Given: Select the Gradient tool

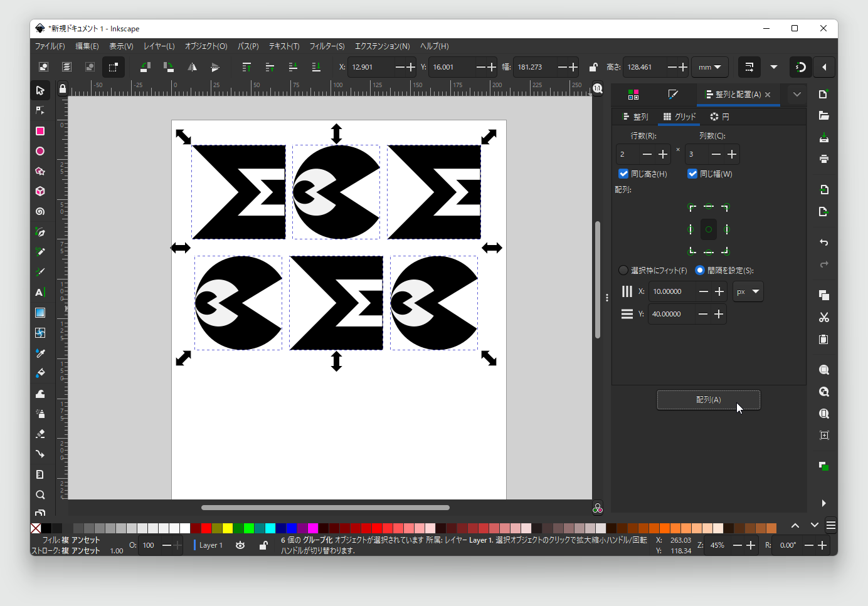Looking at the screenshot, I should 40,313.
